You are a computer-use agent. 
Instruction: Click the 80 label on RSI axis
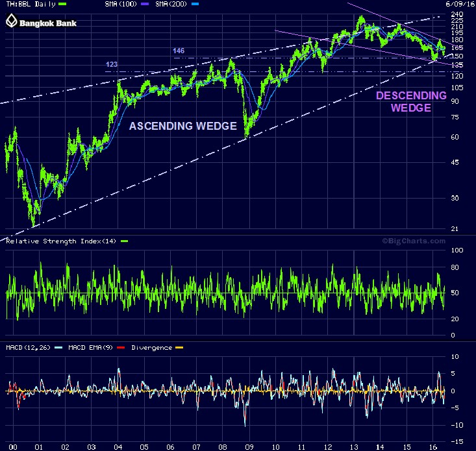pos(455,267)
